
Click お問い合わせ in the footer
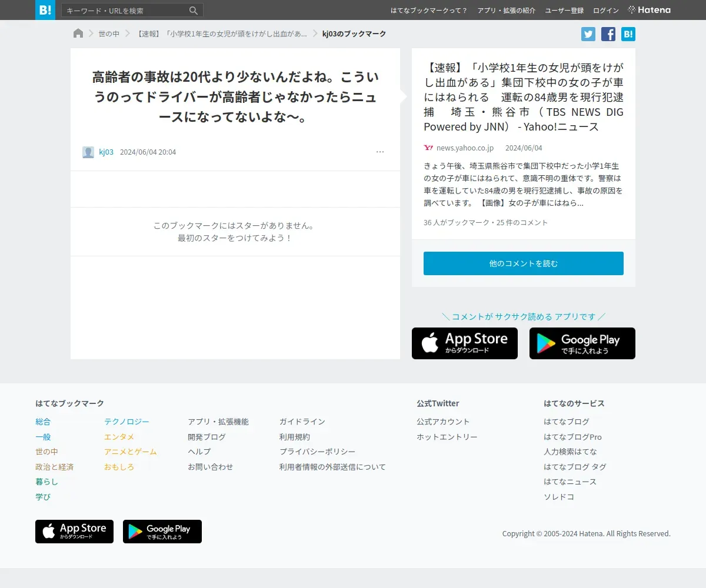click(x=210, y=467)
